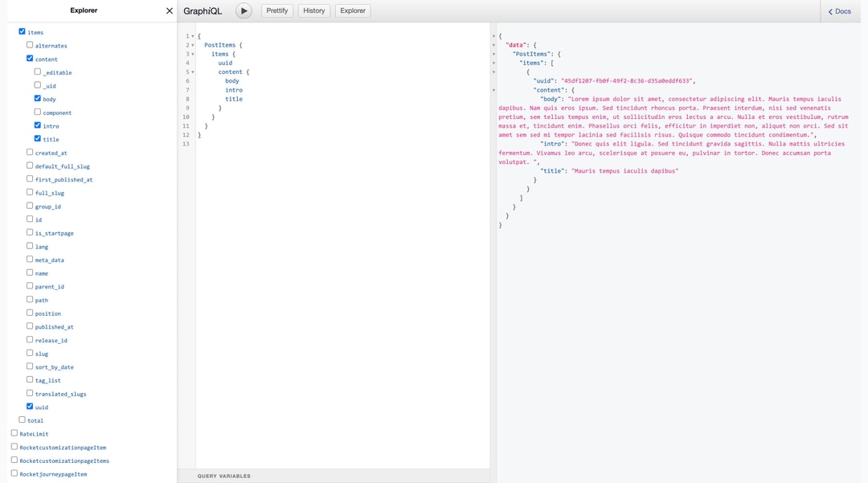
Task: Check the name field checkbox
Action: (30, 272)
